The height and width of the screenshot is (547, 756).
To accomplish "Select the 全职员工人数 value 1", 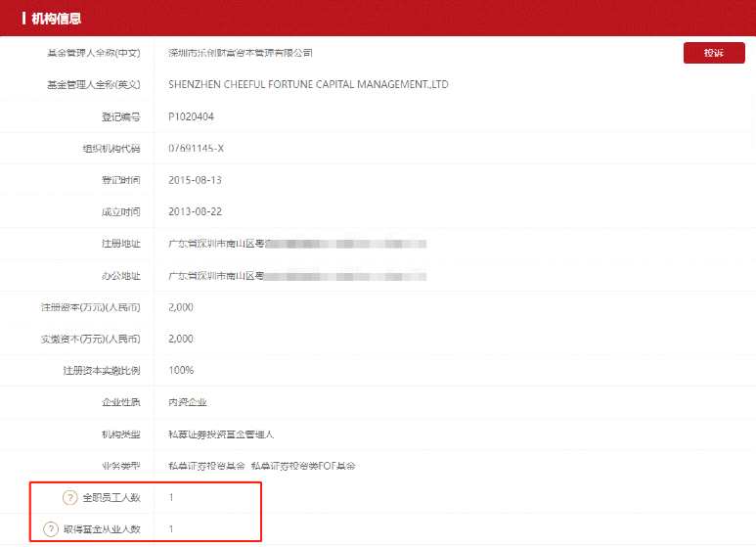I will pyautogui.click(x=171, y=497).
